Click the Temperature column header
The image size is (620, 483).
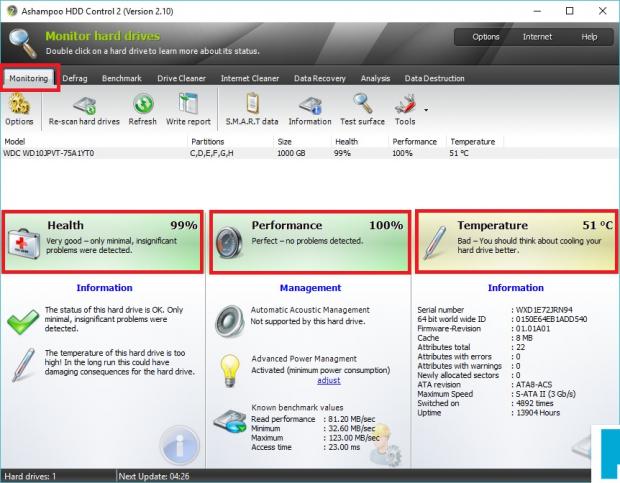coord(473,142)
